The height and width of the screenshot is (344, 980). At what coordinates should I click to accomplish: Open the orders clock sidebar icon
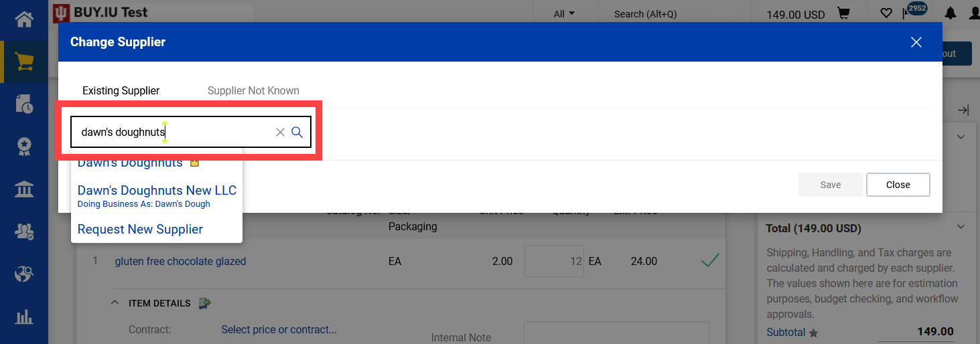pyautogui.click(x=24, y=104)
